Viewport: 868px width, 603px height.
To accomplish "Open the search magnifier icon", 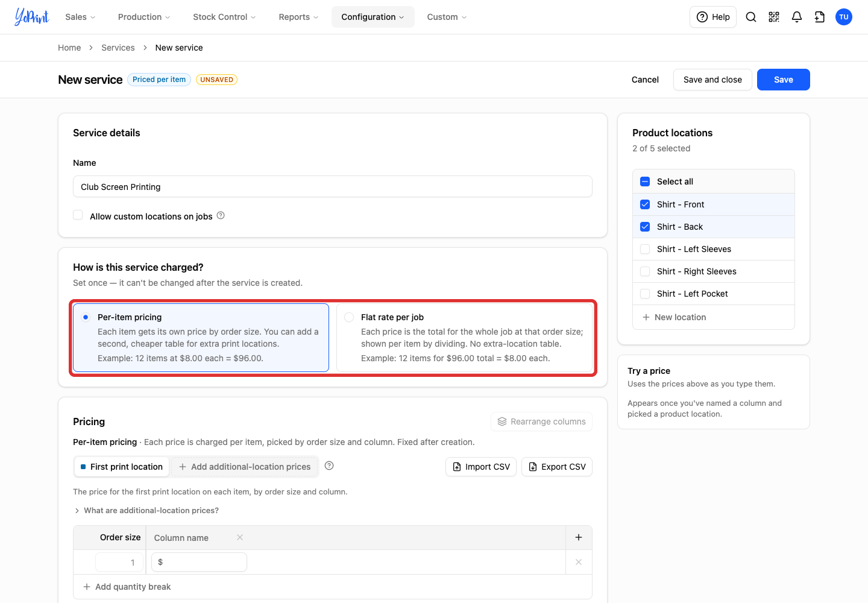I will pyautogui.click(x=751, y=17).
